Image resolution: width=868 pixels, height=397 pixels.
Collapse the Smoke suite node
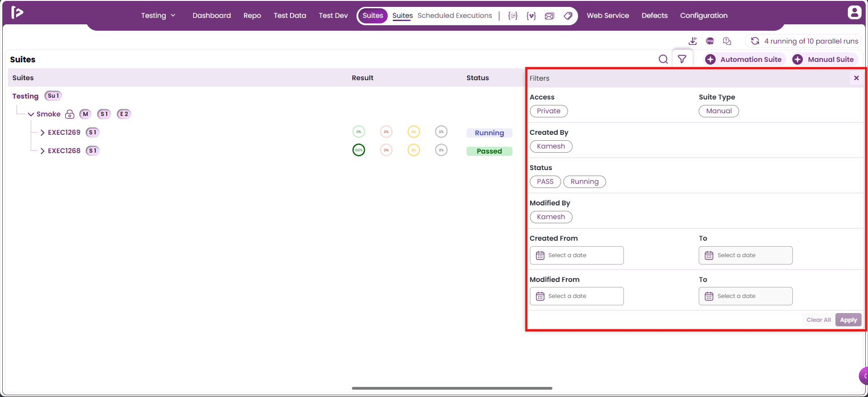coord(31,114)
